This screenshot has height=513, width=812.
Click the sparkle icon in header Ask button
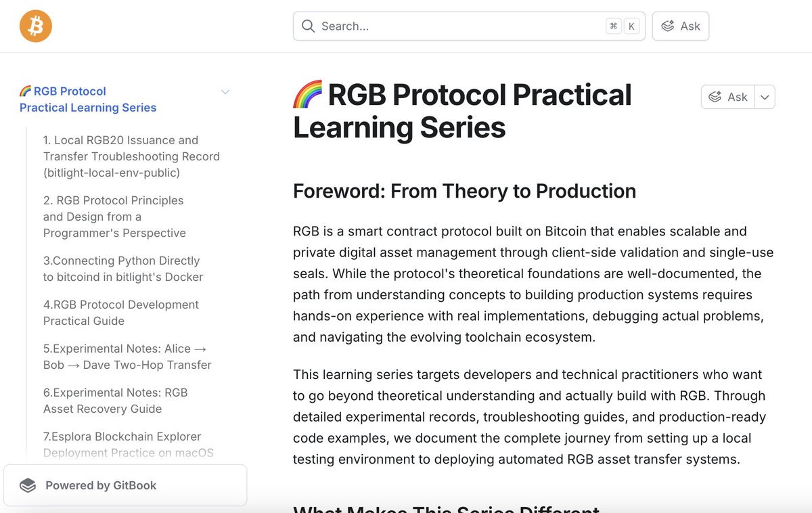click(x=668, y=26)
